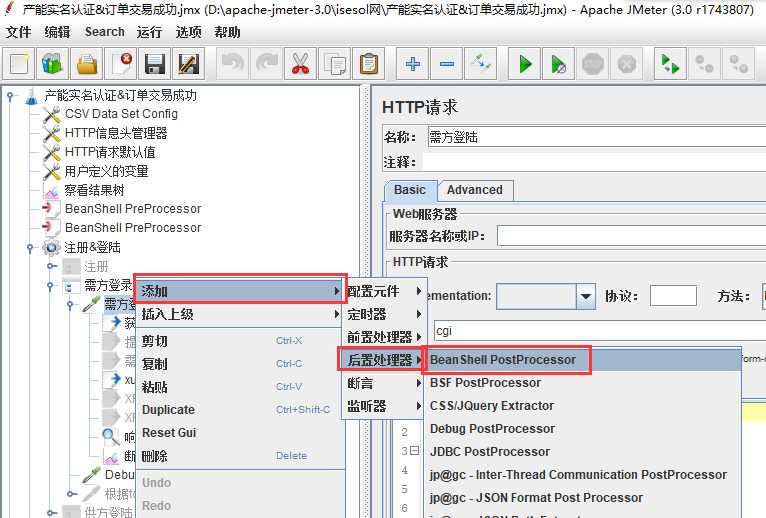The width and height of the screenshot is (766, 518).
Task: Click the Copy toolbar icon
Action: pyautogui.click(x=334, y=64)
